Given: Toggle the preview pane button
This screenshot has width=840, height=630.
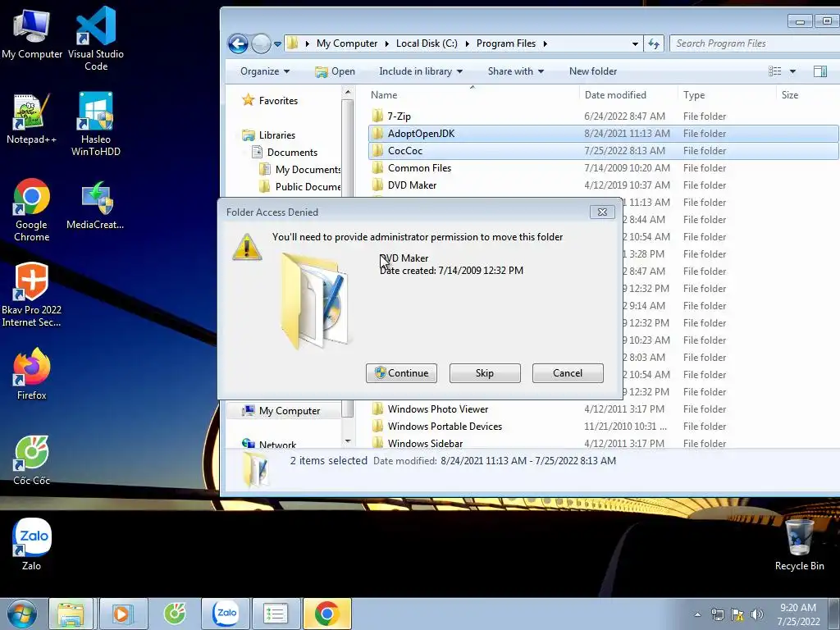Looking at the screenshot, I should [x=819, y=71].
